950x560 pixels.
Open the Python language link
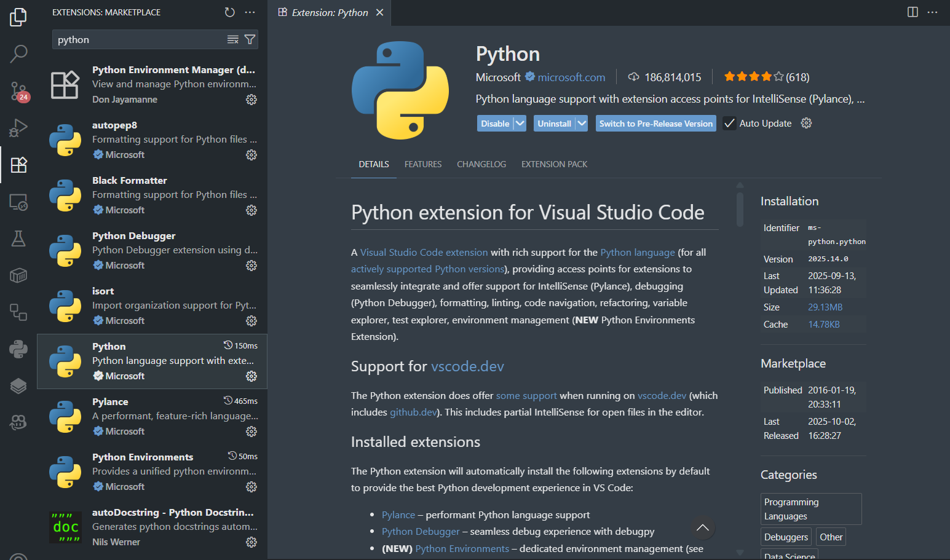point(638,253)
